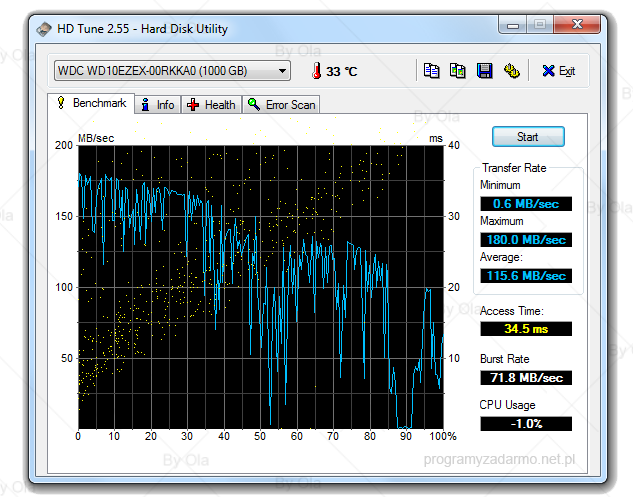Click the Info tab 'i' icon
The image size is (633, 497).
click(x=145, y=105)
